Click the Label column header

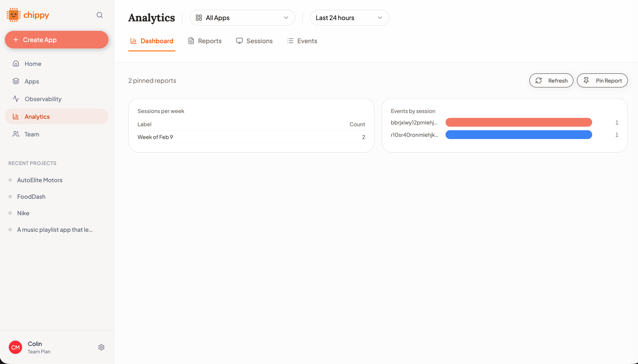(144, 124)
